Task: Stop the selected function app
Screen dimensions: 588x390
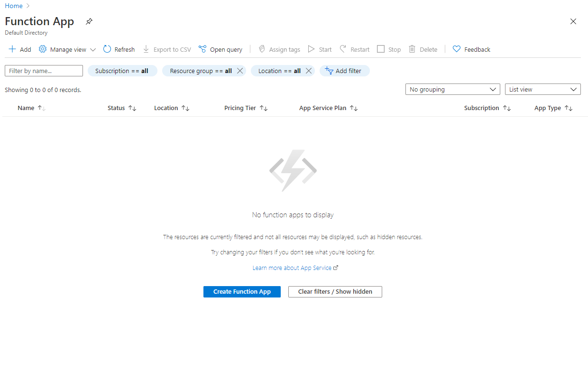Action: (389, 49)
